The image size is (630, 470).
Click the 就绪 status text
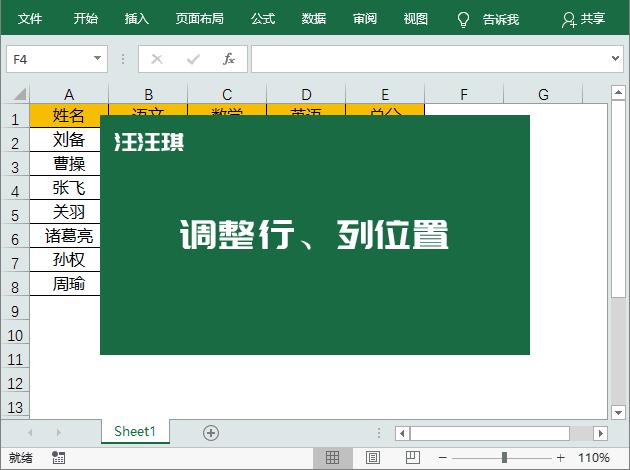pos(21,458)
